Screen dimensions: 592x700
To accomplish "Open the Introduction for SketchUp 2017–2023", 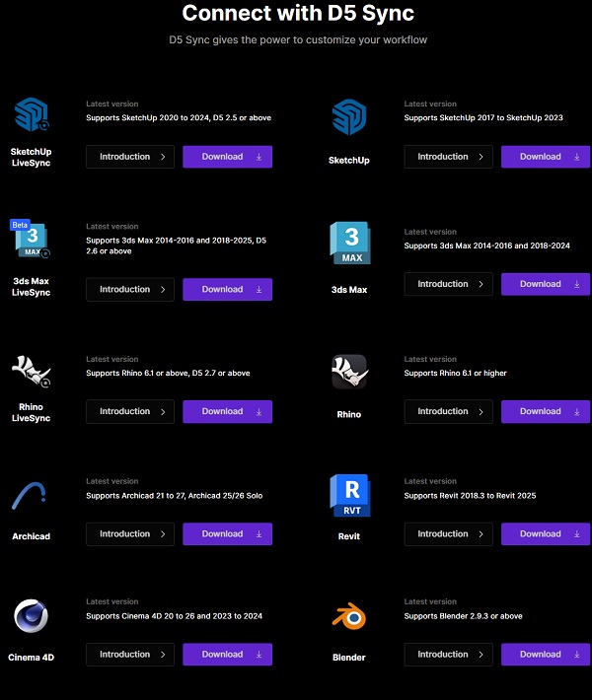I will tap(448, 157).
